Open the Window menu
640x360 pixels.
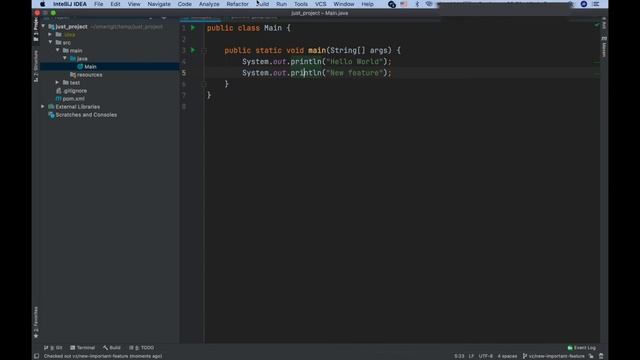tap(344, 4)
